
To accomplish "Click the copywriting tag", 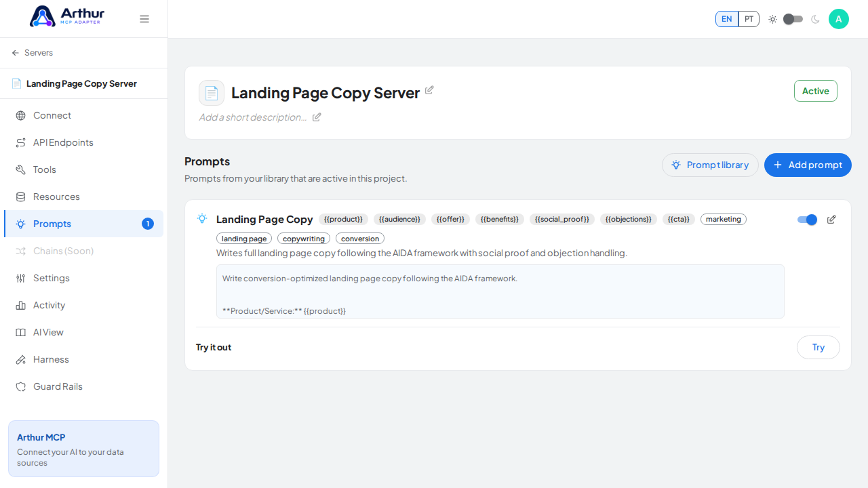I will (304, 239).
